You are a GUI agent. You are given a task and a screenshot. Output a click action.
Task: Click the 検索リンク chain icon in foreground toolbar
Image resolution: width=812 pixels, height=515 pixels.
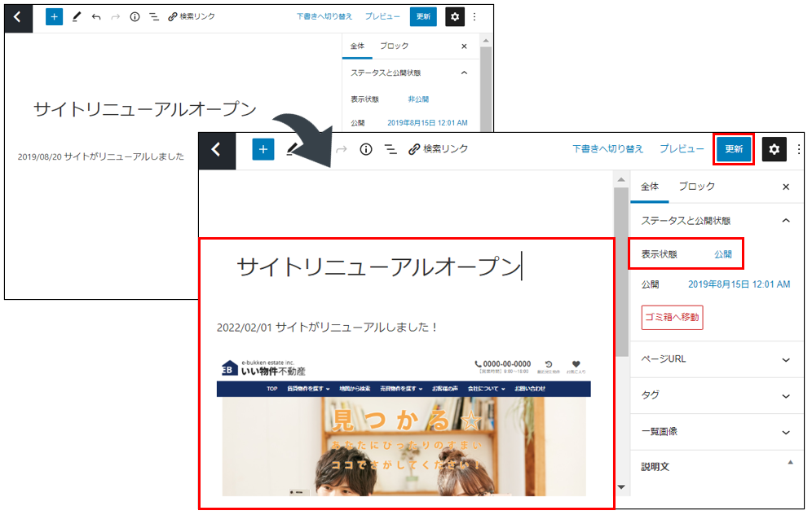(413, 149)
